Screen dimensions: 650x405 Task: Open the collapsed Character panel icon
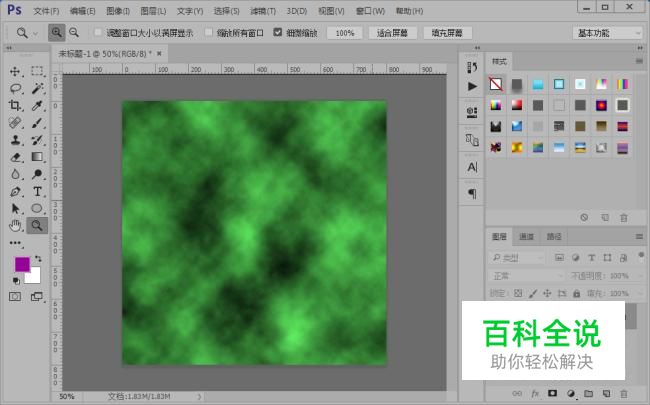pos(472,167)
